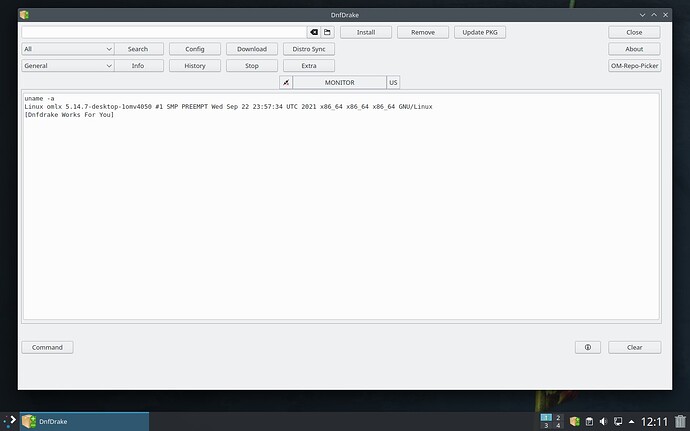Click the Download button
Screen dimensions: 690x431
(x=252, y=49)
